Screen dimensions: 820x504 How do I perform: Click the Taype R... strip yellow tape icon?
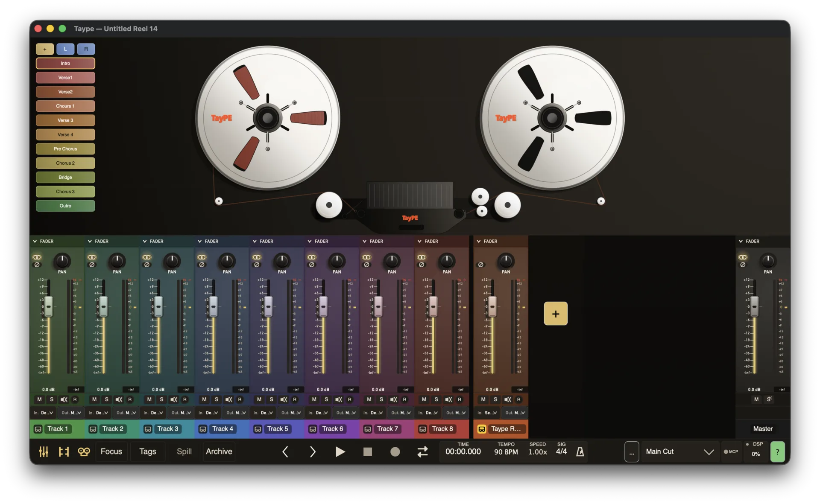(x=482, y=429)
